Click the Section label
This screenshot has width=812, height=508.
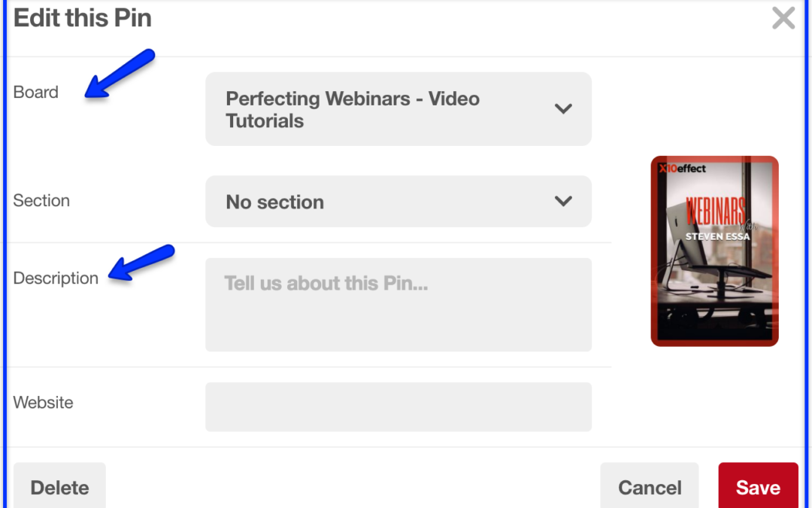click(x=41, y=201)
